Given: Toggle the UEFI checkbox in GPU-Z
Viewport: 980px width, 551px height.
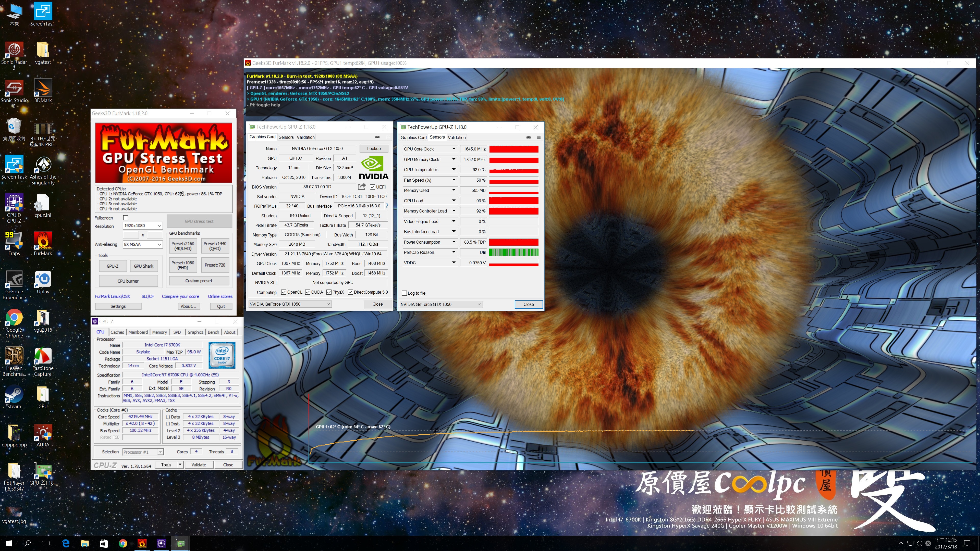Looking at the screenshot, I should (x=372, y=187).
